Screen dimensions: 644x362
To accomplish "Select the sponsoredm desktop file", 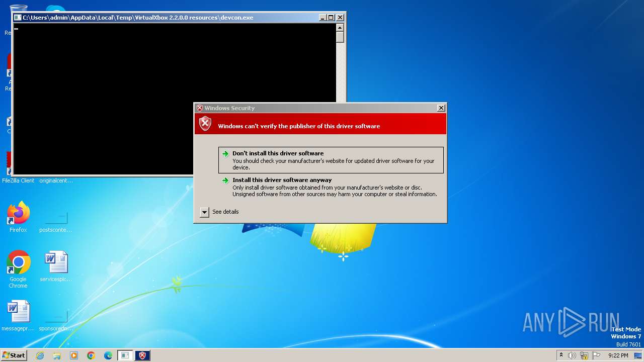I will (56, 316).
